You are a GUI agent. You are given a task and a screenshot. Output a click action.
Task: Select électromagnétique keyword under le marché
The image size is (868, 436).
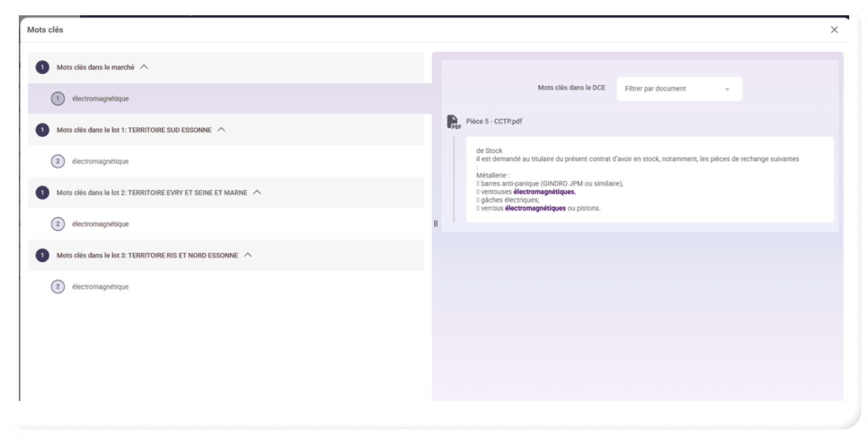tap(100, 99)
